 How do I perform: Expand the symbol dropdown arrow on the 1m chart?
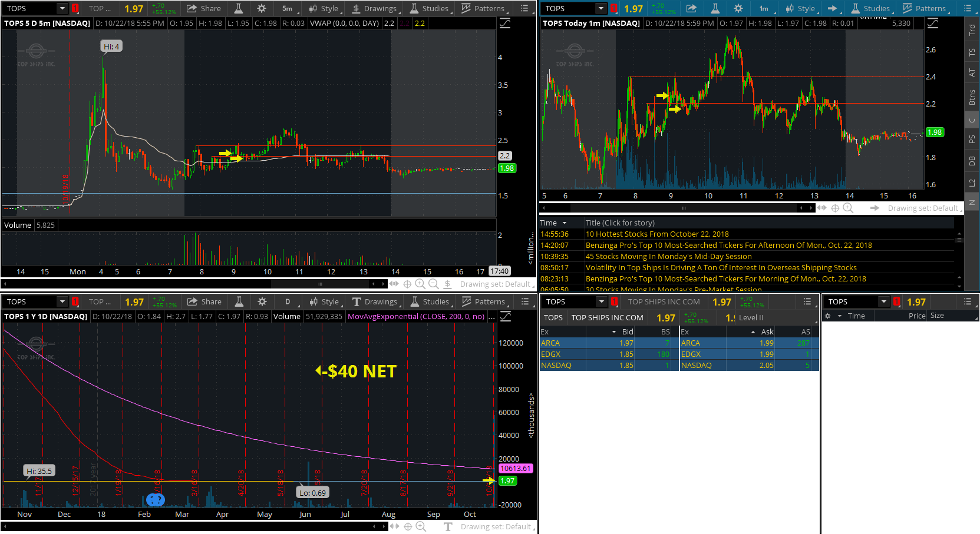(600, 8)
